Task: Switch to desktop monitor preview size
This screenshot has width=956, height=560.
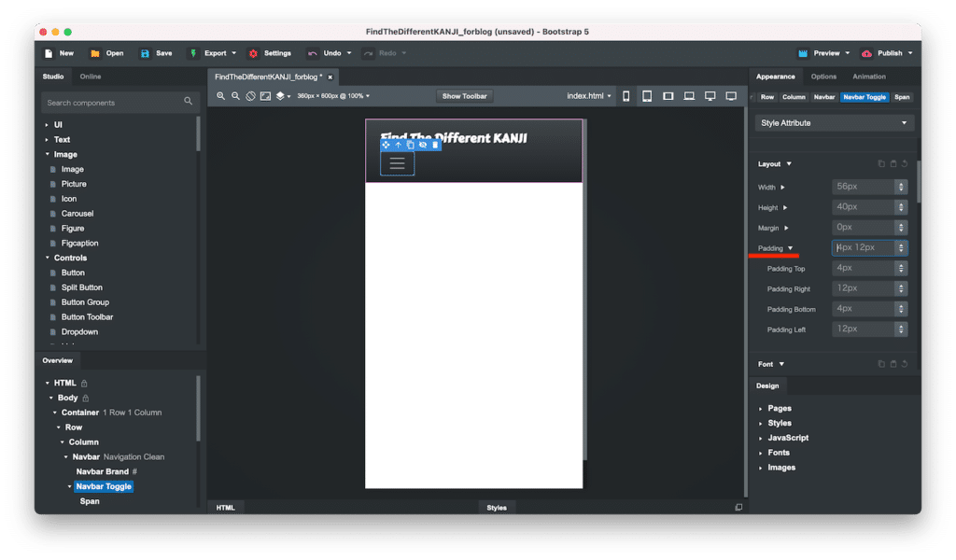Action: click(x=710, y=96)
